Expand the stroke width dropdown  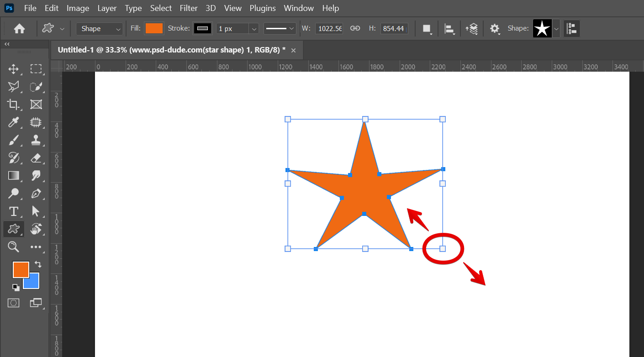[x=254, y=28]
